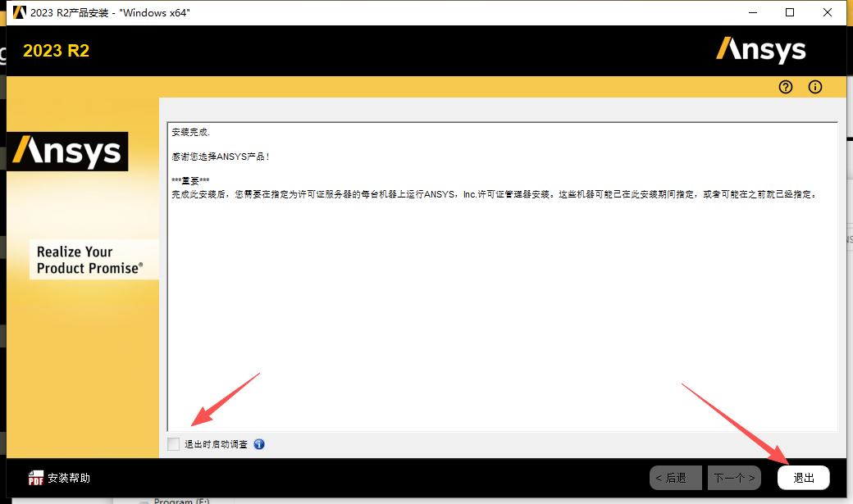This screenshot has width=853, height=504.
Task: Click the Ansys logo in the header
Action: [760, 50]
